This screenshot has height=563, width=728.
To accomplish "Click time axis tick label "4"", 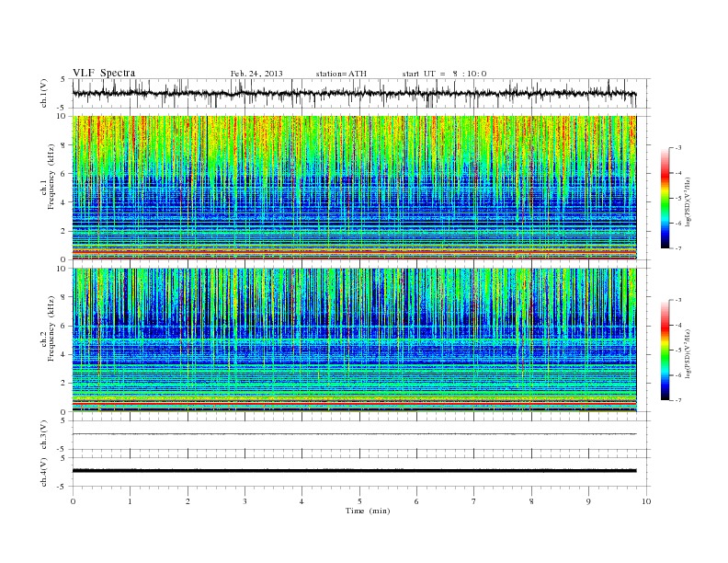I will (x=301, y=501).
